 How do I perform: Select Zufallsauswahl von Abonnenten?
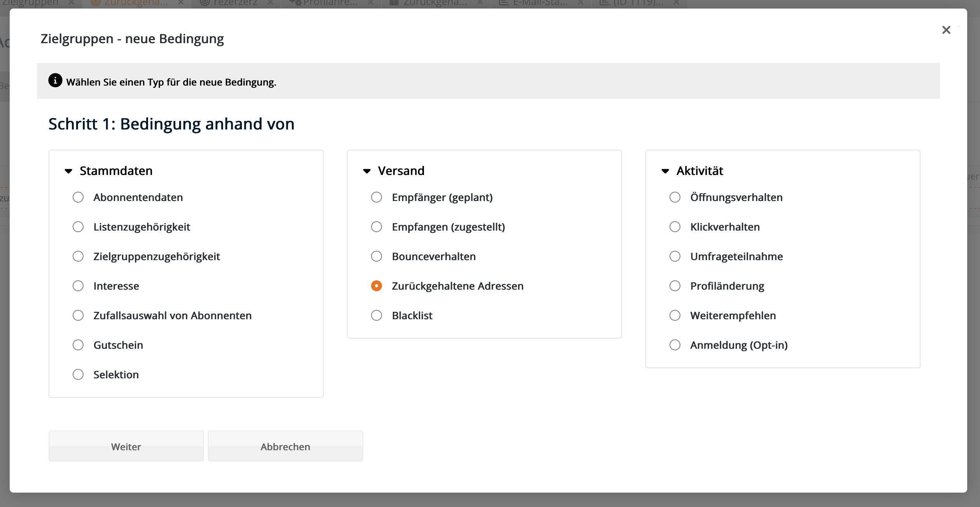pyautogui.click(x=78, y=315)
